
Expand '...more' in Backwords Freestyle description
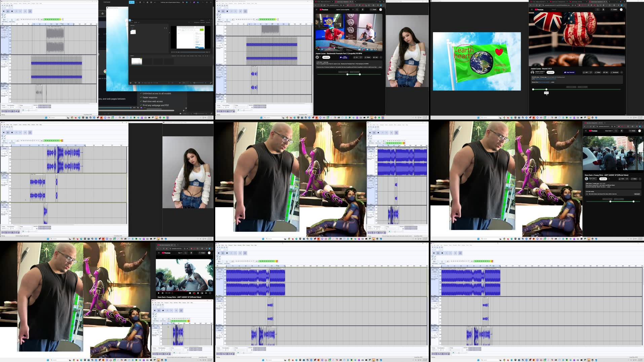(379, 67)
